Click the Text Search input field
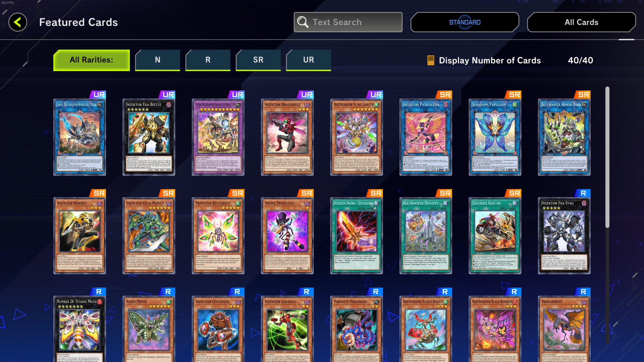The width and height of the screenshot is (644, 362). pyautogui.click(x=348, y=22)
